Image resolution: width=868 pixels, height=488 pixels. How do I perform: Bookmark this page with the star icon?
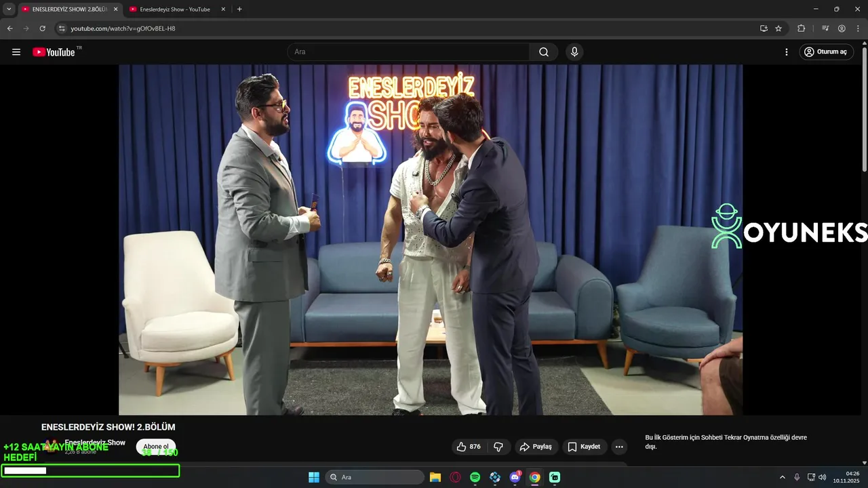(x=778, y=28)
